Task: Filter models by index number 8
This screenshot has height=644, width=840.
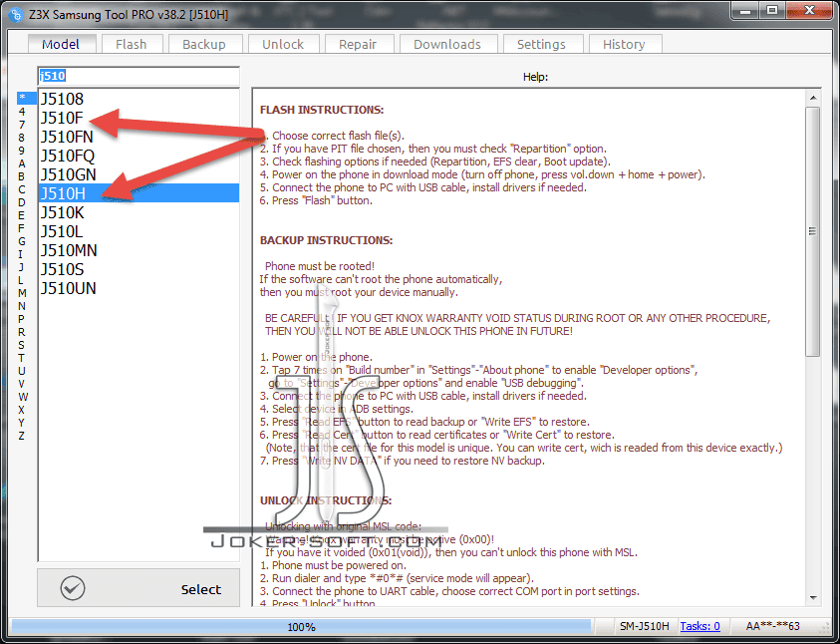Action: coord(22,138)
